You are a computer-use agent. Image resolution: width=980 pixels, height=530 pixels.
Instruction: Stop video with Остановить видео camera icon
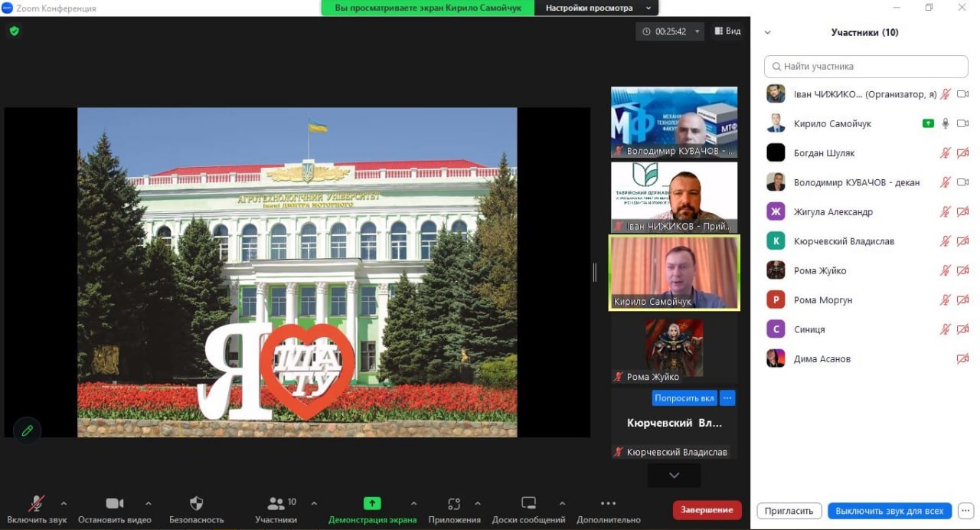coord(115,503)
